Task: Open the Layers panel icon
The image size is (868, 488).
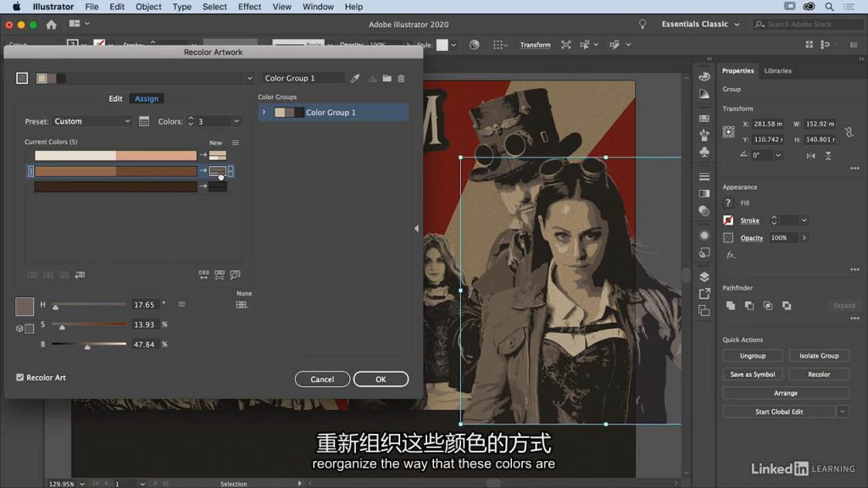Action: point(704,277)
